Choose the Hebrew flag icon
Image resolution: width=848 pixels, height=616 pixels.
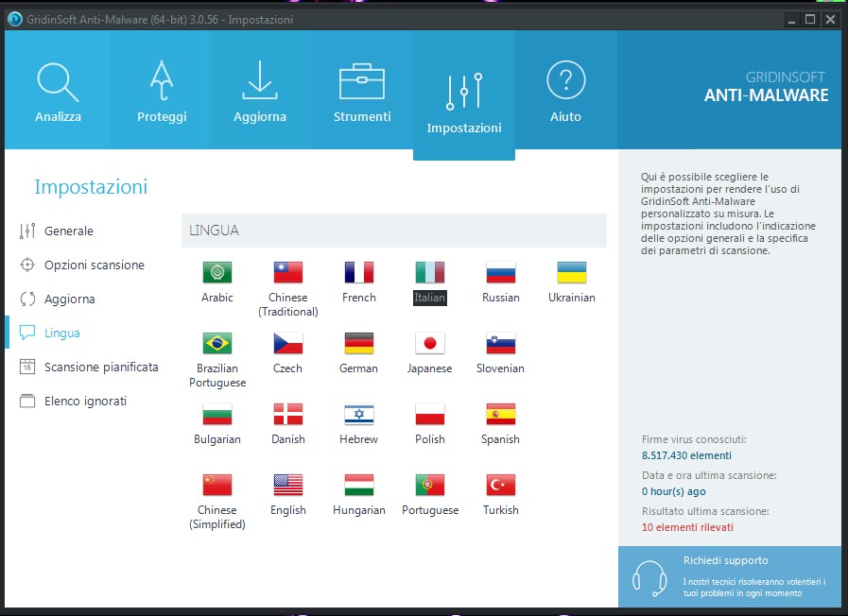point(358,414)
